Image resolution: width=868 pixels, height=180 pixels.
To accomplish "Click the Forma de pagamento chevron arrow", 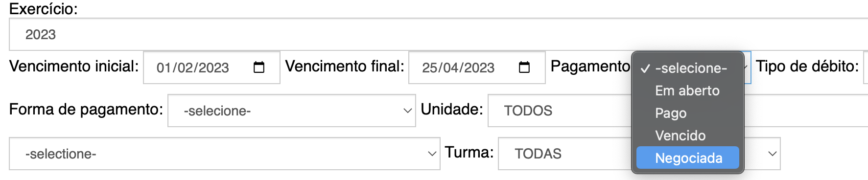I will click(407, 111).
